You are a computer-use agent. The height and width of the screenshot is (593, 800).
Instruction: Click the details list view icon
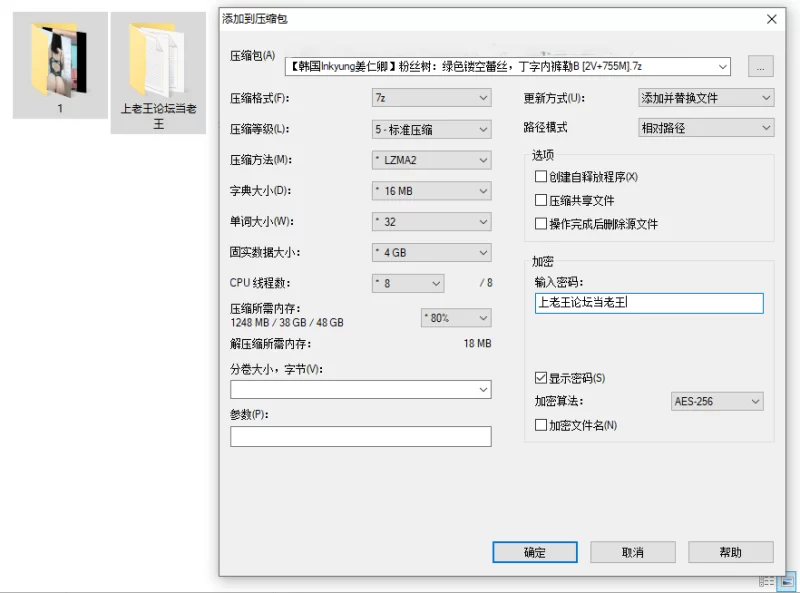click(767, 581)
